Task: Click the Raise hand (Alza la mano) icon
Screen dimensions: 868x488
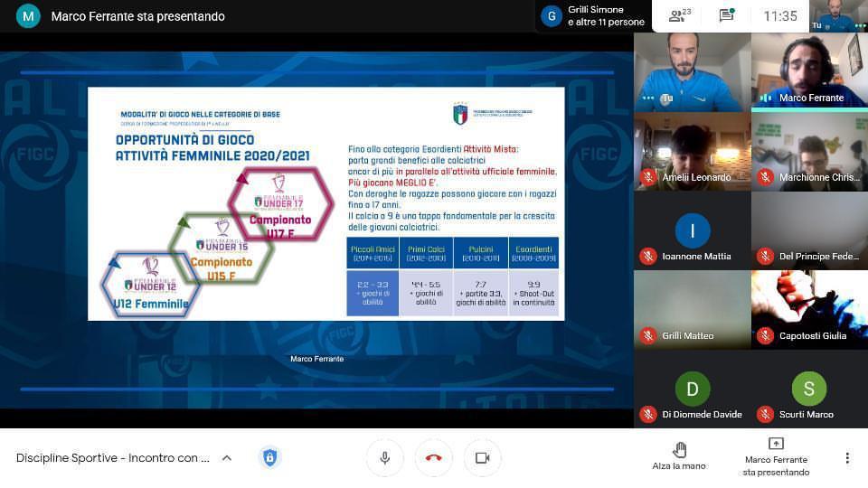Action: [679, 450]
